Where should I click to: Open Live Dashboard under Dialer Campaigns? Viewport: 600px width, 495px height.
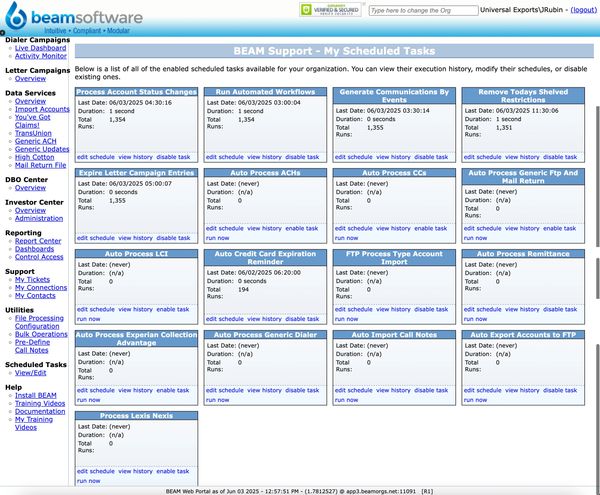pyautogui.click(x=41, y=47)
